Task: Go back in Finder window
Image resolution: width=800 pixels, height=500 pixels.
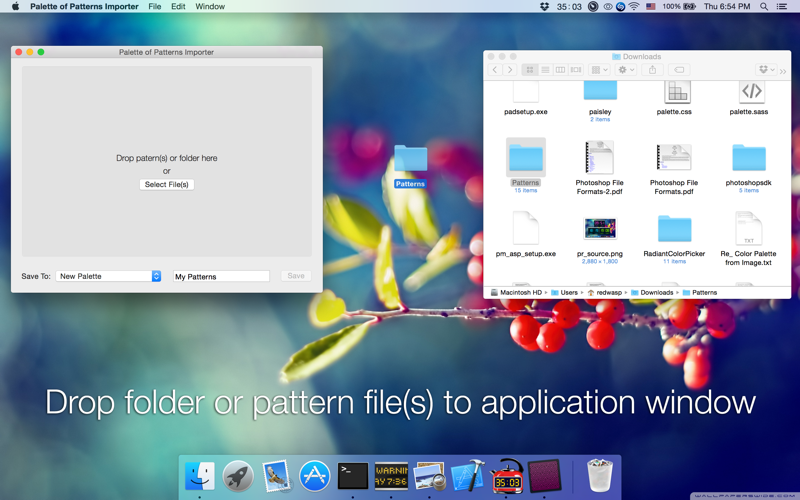Action: [495, 70]
